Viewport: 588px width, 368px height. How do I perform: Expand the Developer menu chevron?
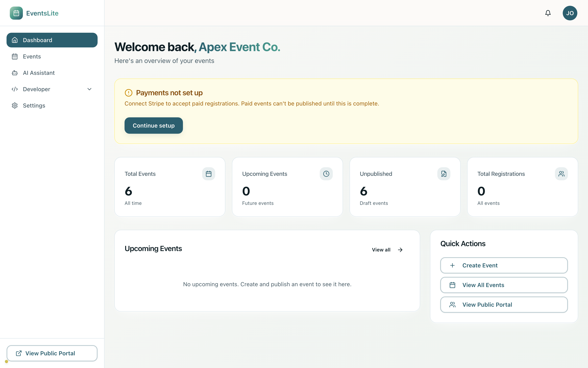(89, 89)
